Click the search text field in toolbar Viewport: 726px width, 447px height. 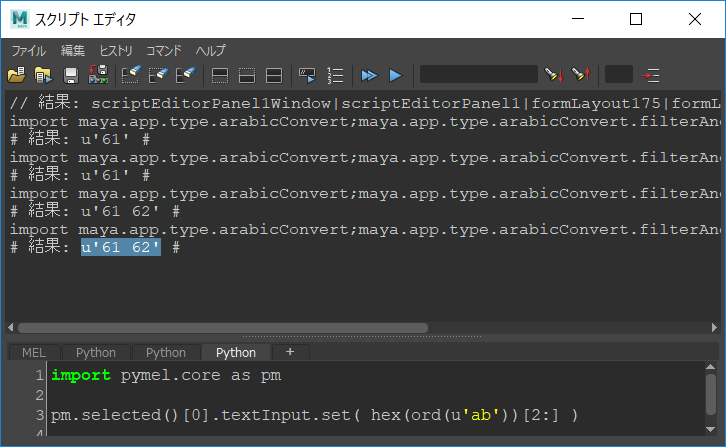pyautogui.click(x=479, y=75)
